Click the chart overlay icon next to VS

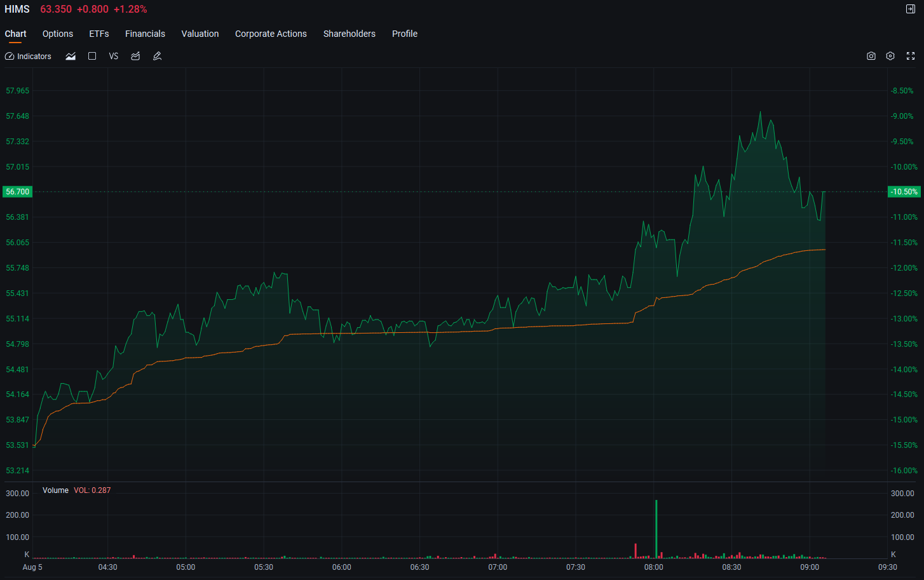(x=135, y=57)
